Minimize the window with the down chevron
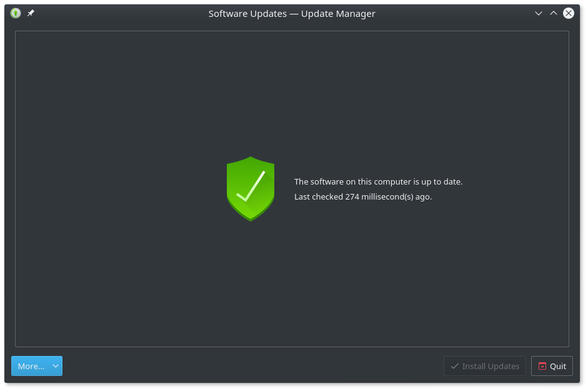The width and height of the screenshot is (588, 391). 539,13
